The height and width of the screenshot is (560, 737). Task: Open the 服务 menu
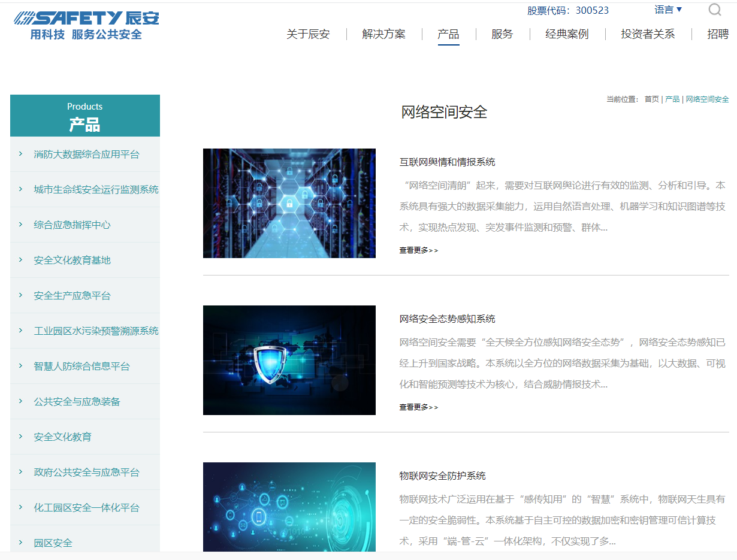click(502, 34)
